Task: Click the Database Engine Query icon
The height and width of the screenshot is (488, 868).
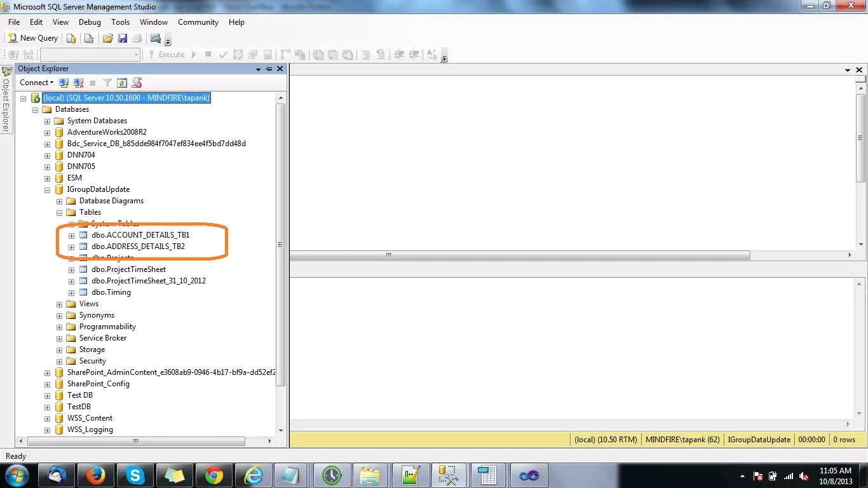Action: coord(71,38)
